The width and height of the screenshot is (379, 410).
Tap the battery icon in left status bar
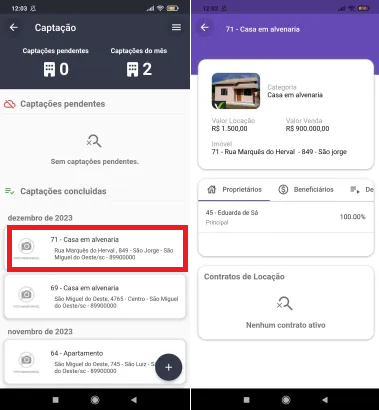(x=173, y=8)
